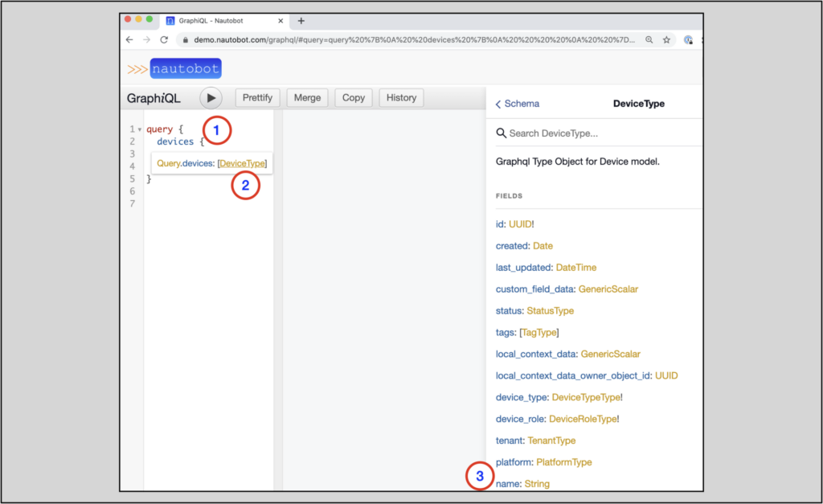Open the DeviceRoleType link

pyautogui.click(x=583, y=419)
